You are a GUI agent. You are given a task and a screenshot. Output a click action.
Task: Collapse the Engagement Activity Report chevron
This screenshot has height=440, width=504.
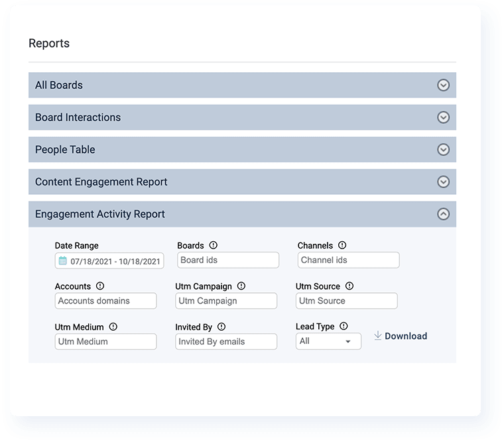click(x=444, y=214)
